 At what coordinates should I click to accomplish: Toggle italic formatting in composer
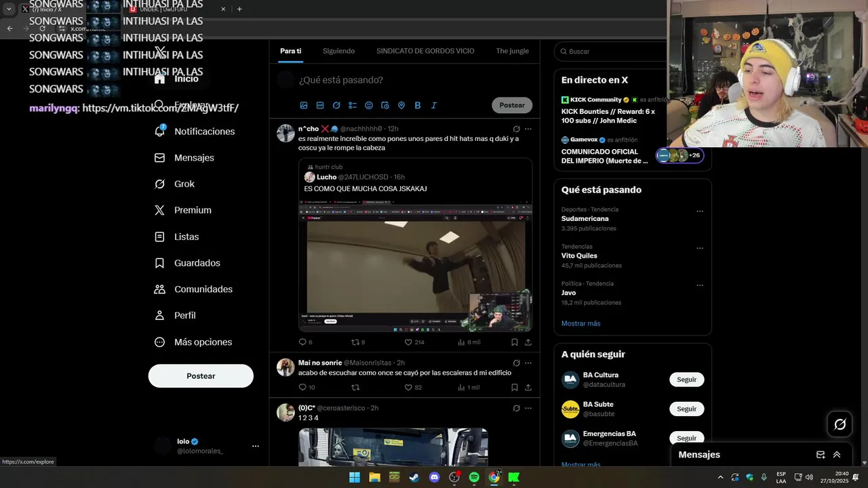[434, 105]
